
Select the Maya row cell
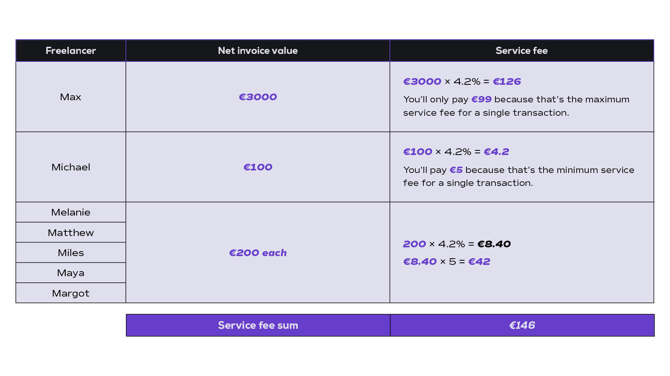click(71, 273)
